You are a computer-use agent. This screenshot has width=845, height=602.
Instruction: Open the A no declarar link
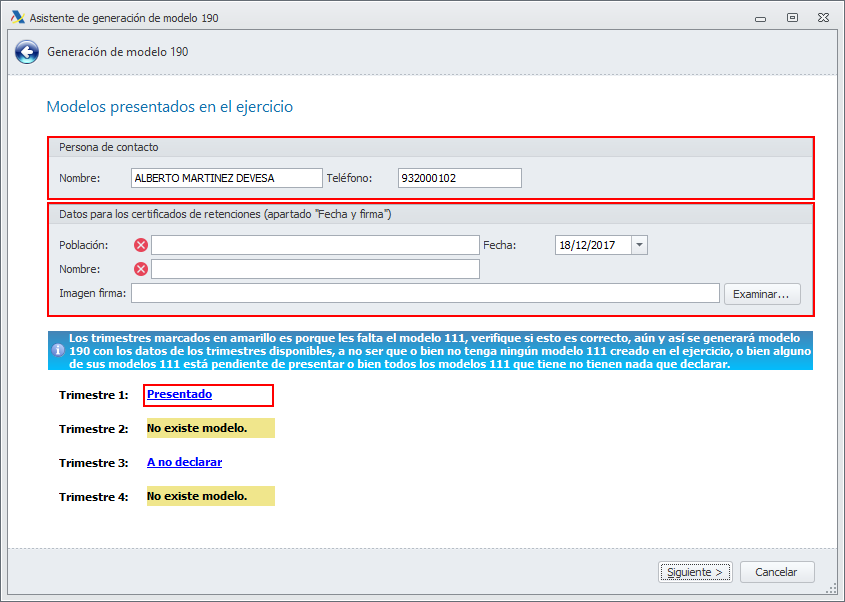[184, 462]
